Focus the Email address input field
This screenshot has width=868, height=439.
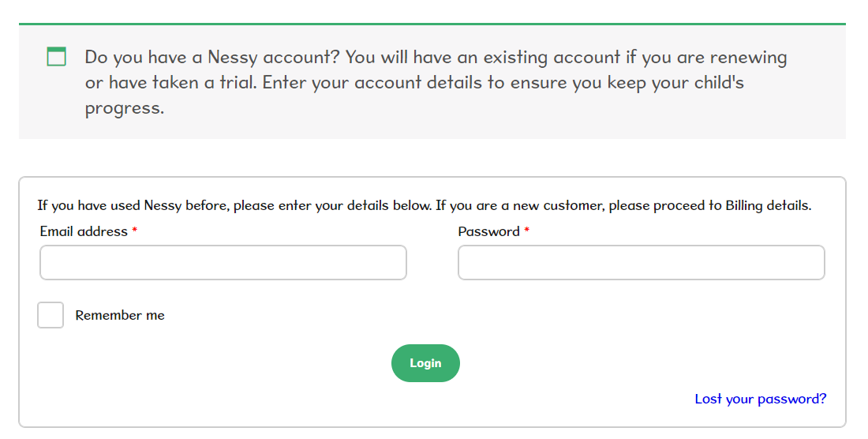(x=223, y=262)
